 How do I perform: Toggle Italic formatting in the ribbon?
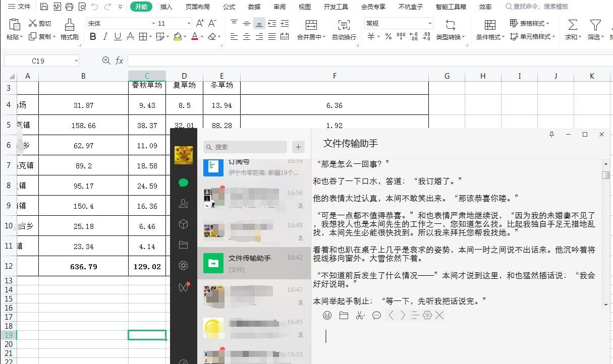coord(105,37)
